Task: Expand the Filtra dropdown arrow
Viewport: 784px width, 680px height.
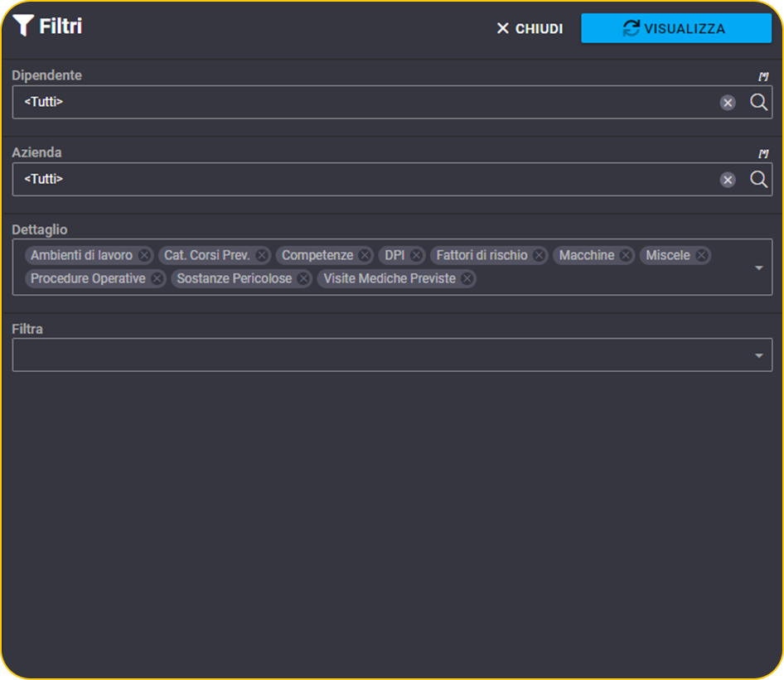Action: [x=758, y=356]
